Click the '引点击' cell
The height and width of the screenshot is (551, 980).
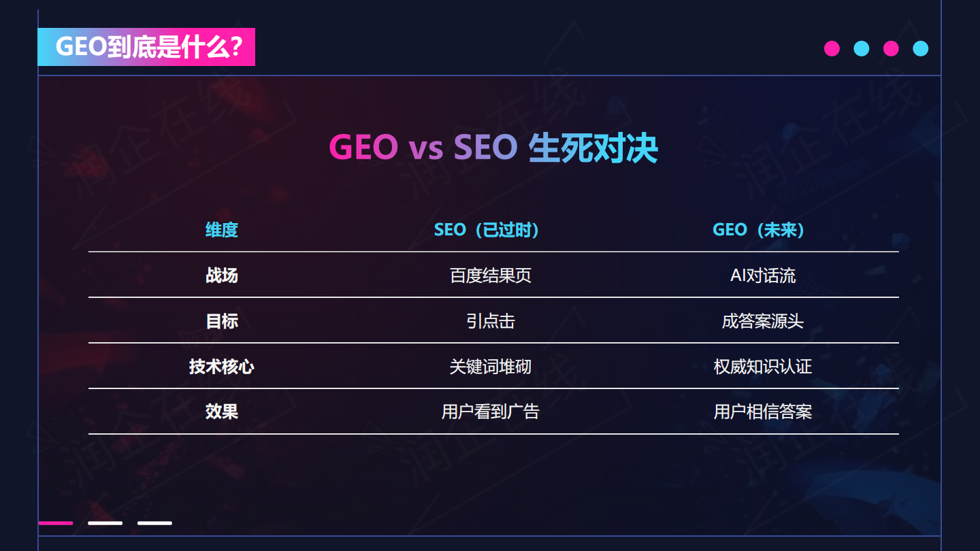coord(490,321)
